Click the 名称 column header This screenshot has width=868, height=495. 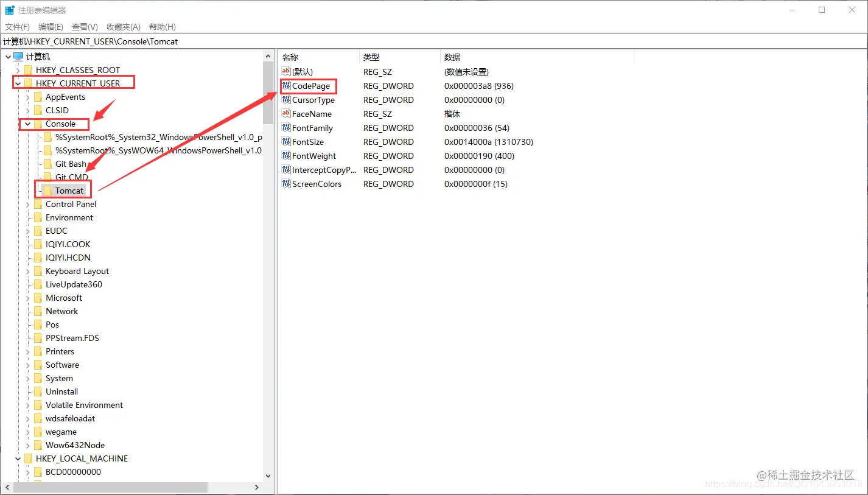pos(319,57)
